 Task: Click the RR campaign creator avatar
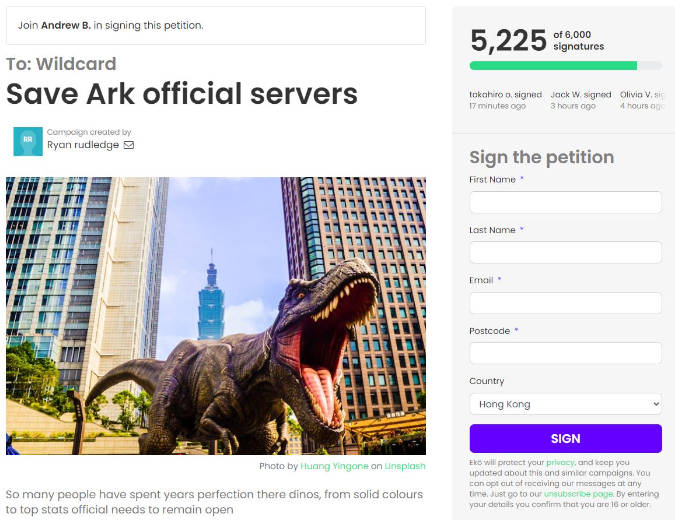[x=28, y=141]
